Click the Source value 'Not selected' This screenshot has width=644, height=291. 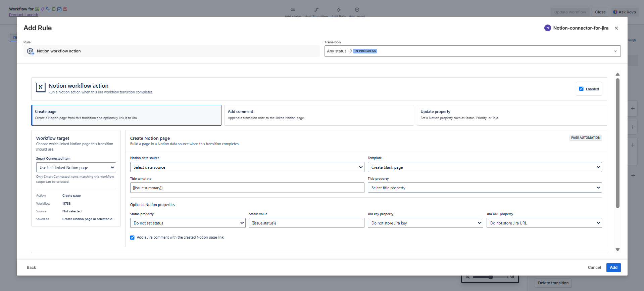72,211
